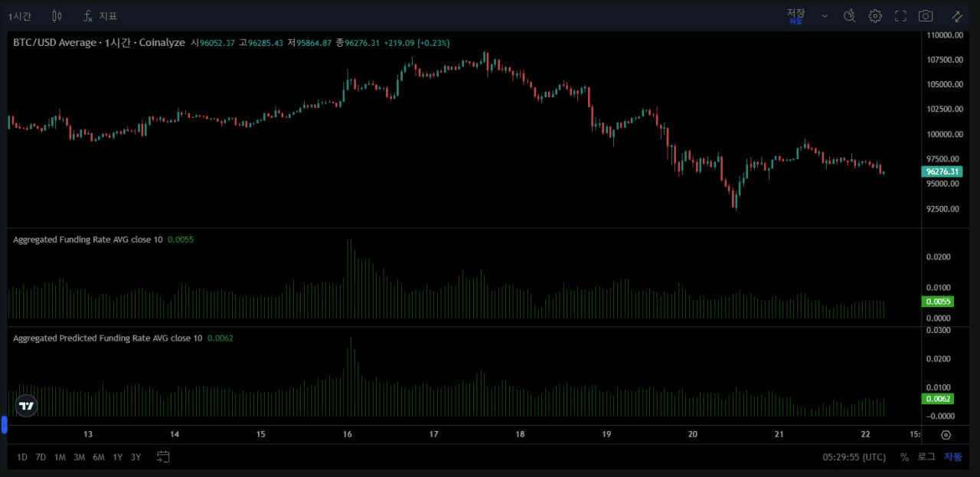Click the top-right chart arrows icon
980x477 pixels.
[957, 16]
